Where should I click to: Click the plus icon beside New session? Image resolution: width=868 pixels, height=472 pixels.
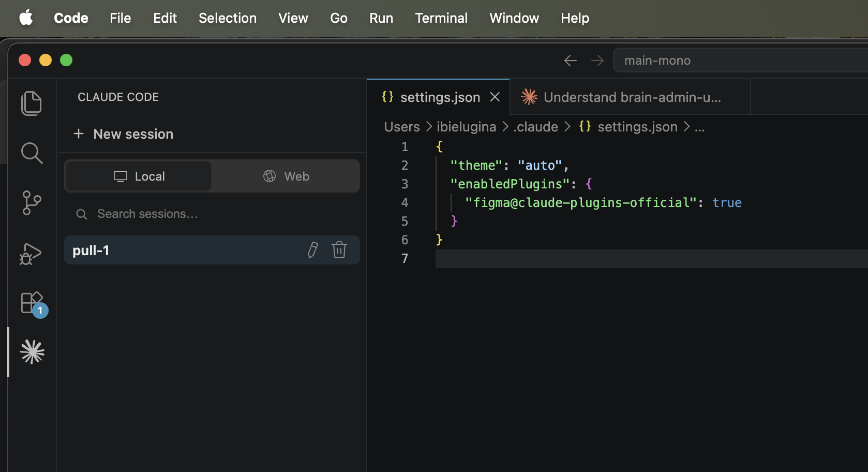79,134
